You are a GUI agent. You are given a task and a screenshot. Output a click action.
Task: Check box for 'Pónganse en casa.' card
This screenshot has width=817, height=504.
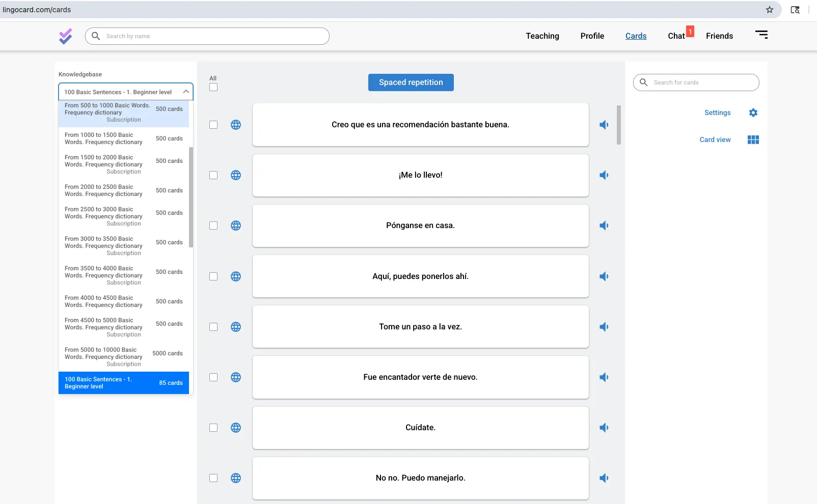213,226
